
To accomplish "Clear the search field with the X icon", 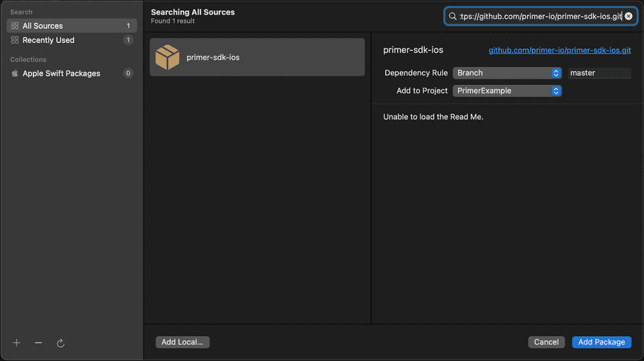I will click(629, 16).
